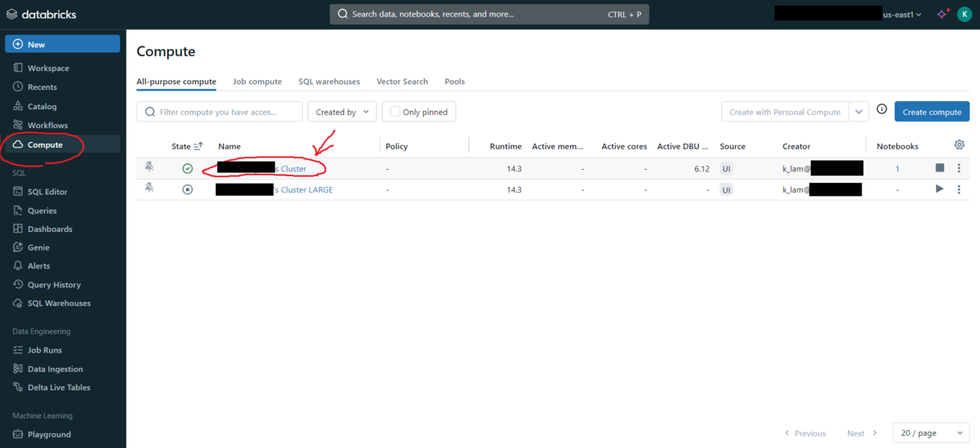Click the Databricks logo
The image size is (980, 448).
coord(40,14)
